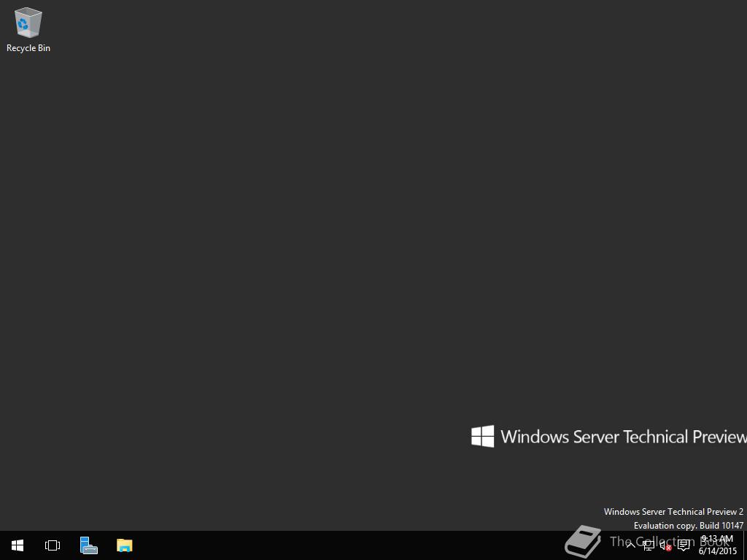
Task: Select the Recycle Bin desktop icon
Action: (x=28, y=29)
